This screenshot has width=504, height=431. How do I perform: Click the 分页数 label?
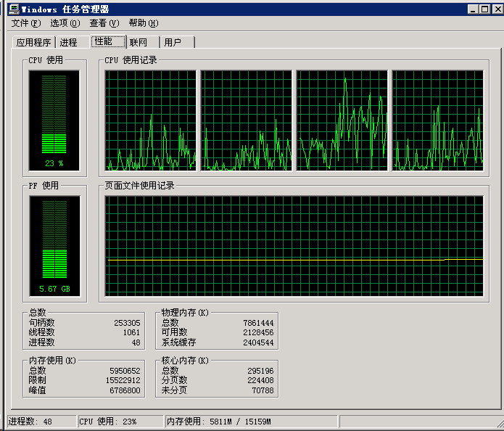tap(174, 380)
